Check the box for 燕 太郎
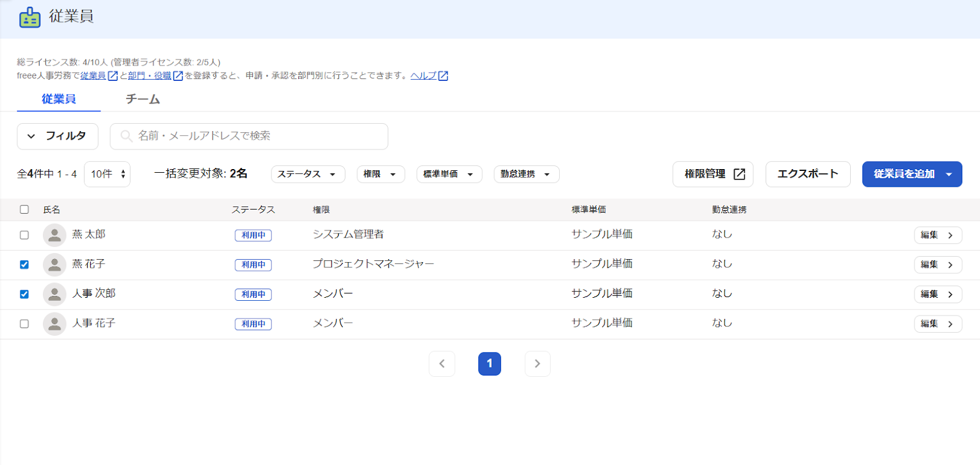 24,235
